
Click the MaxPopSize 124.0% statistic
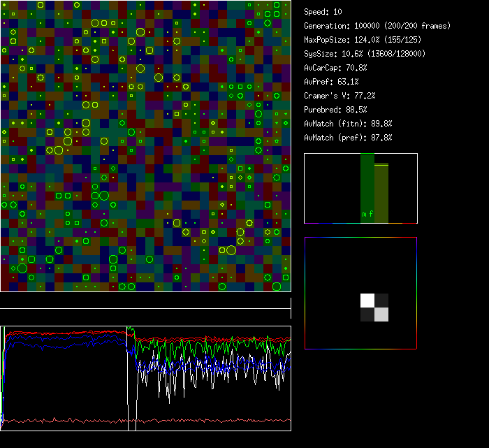(358, 40)
